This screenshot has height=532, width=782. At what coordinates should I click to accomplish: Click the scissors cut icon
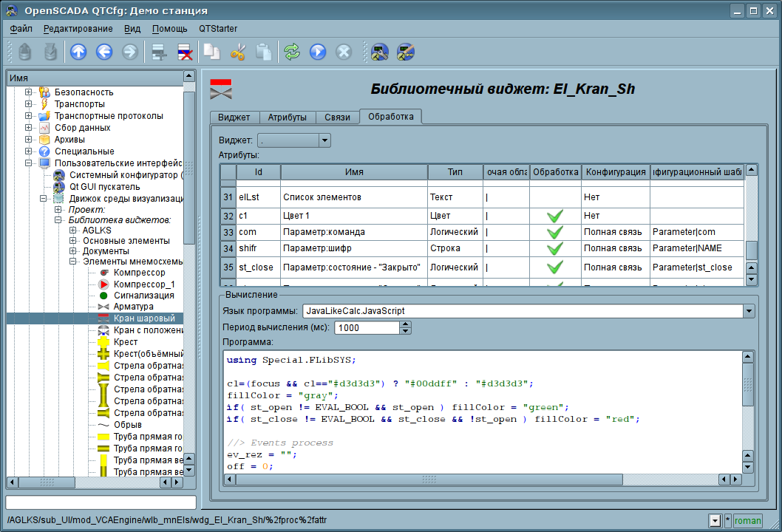pyautogui.click(x=238, y=52)
